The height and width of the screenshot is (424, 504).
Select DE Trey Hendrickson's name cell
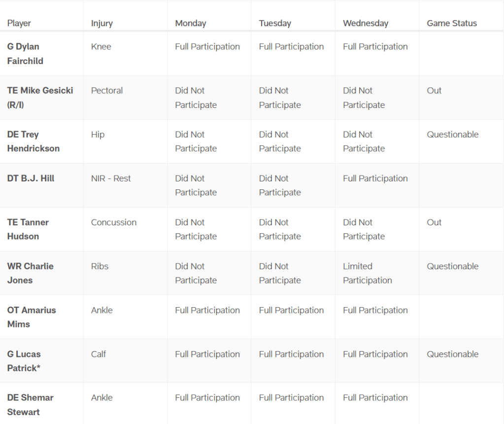click(33, 141)
